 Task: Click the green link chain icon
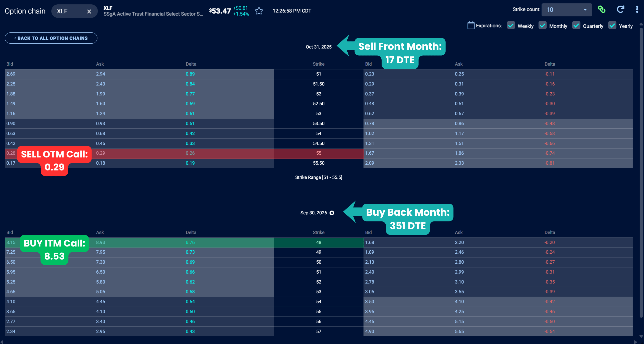602,10
